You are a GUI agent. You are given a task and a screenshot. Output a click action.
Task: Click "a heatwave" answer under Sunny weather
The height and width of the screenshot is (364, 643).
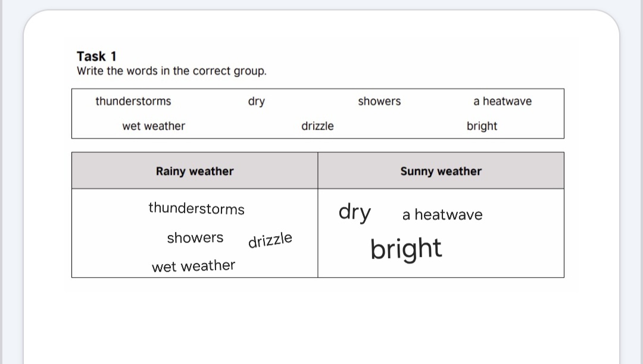coord(442,215)
